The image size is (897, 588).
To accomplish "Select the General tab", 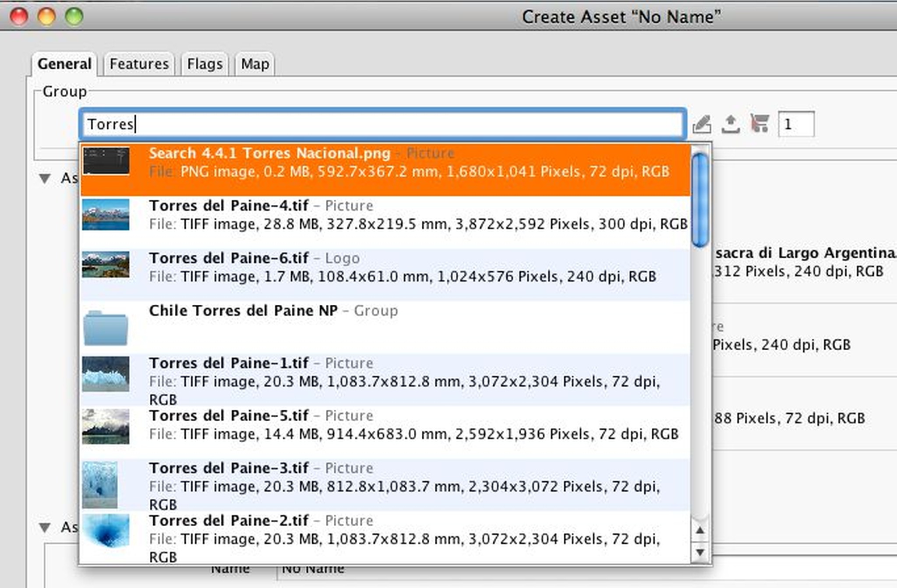I will [x=64, y=64].
